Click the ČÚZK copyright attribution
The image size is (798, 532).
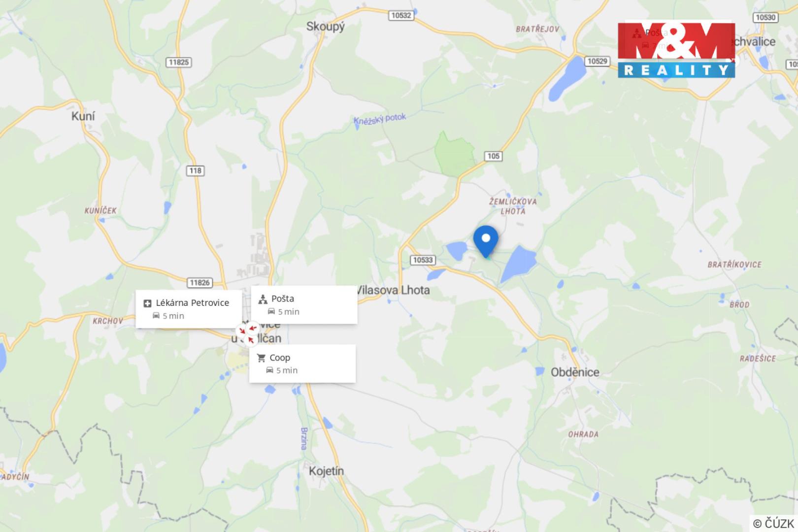pos(773,523)
